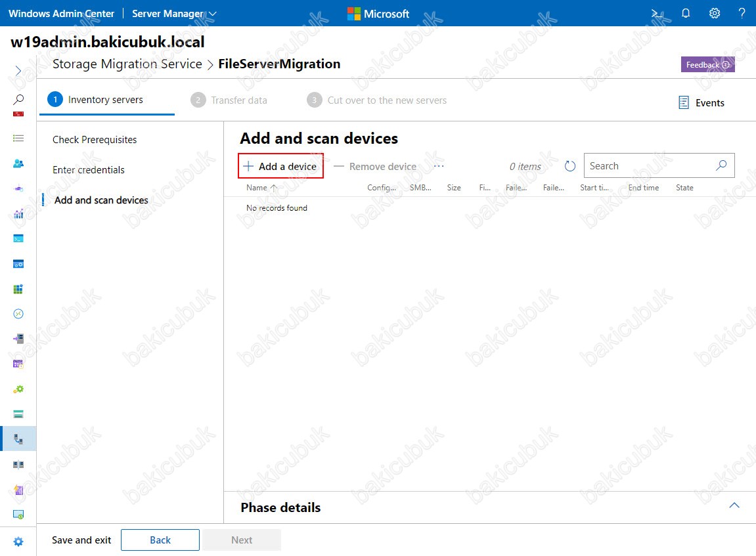Click the Back button
756x556 pixels.
tap(160, 540)
